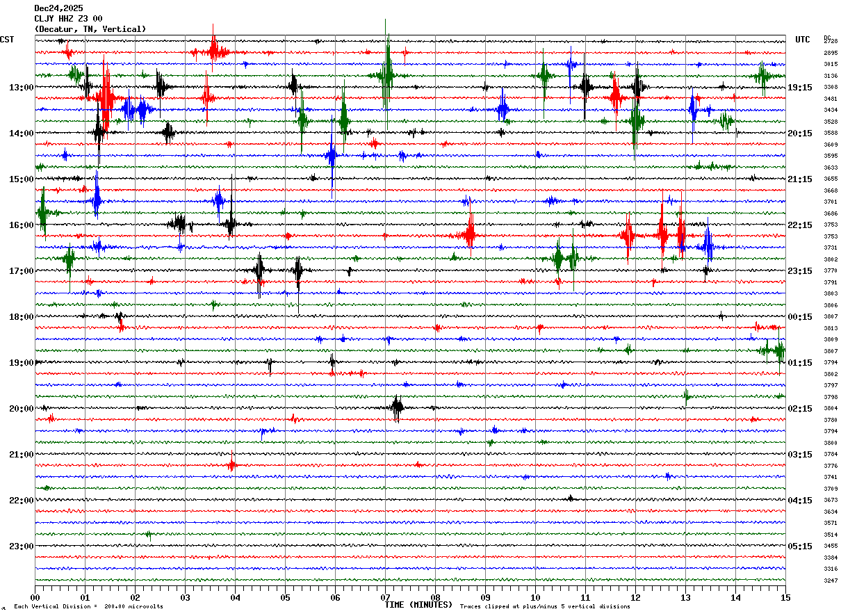Click the DC offset value 3731

point(831,248)
